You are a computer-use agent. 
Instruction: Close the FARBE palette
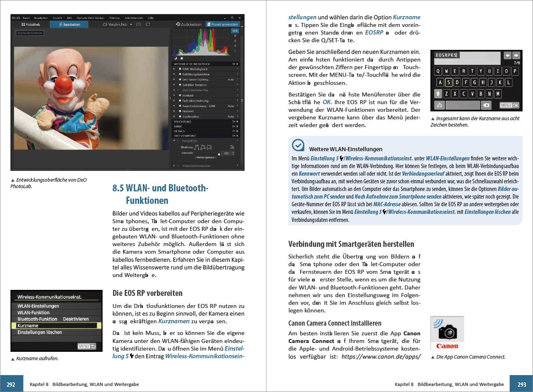coord(237,126)
